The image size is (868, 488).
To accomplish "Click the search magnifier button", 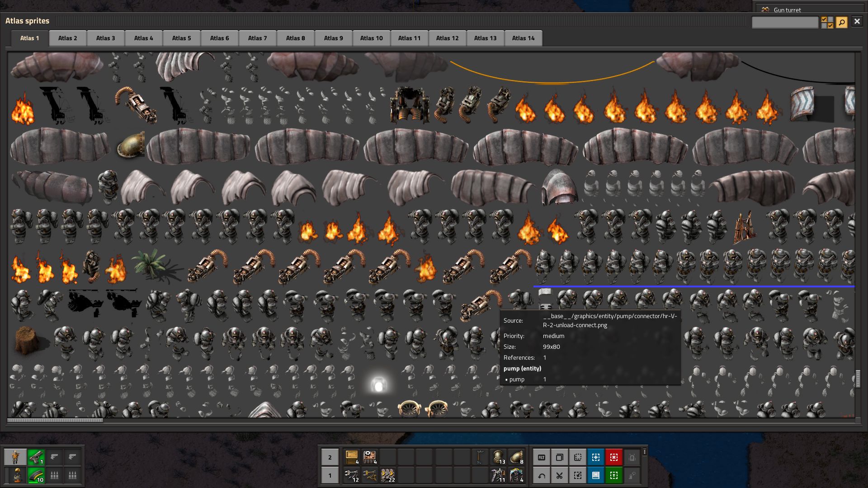I will 841,22.
